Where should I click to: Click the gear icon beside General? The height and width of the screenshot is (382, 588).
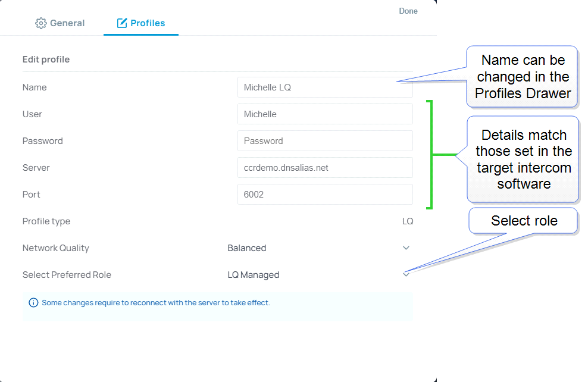(40, 23)
